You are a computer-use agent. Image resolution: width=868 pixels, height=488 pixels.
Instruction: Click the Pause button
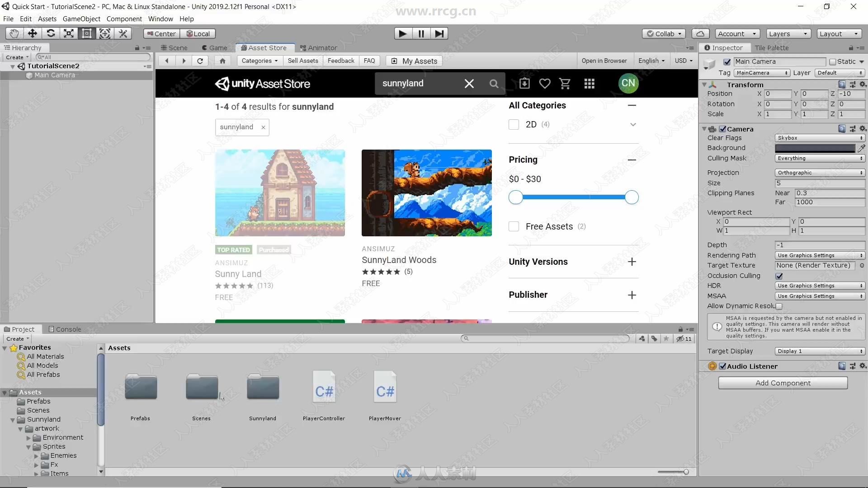point(421,33)
